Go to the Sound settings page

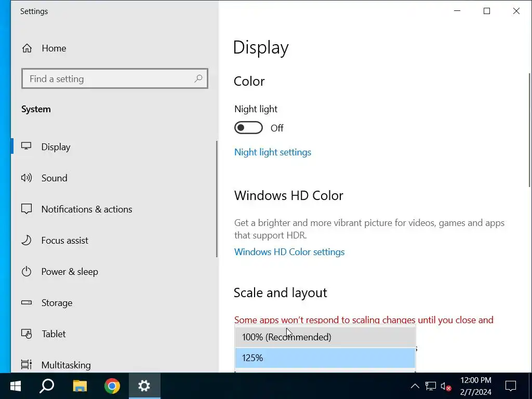54,178
